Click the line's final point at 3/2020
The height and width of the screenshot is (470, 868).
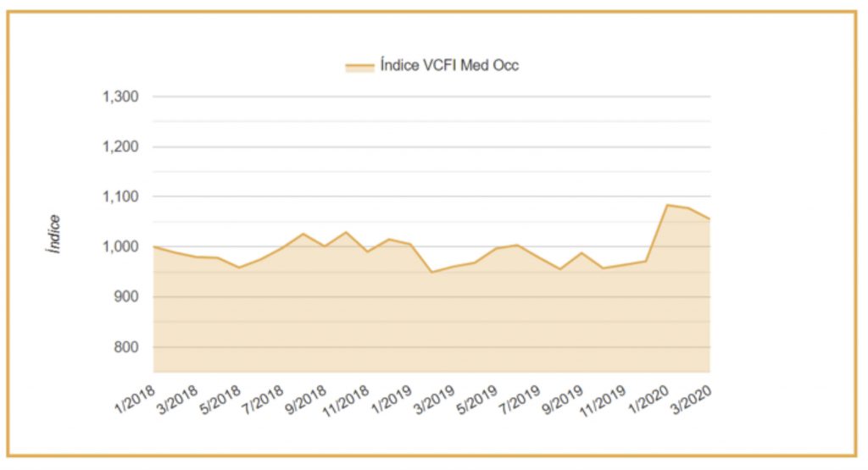[x=709, y=219]
